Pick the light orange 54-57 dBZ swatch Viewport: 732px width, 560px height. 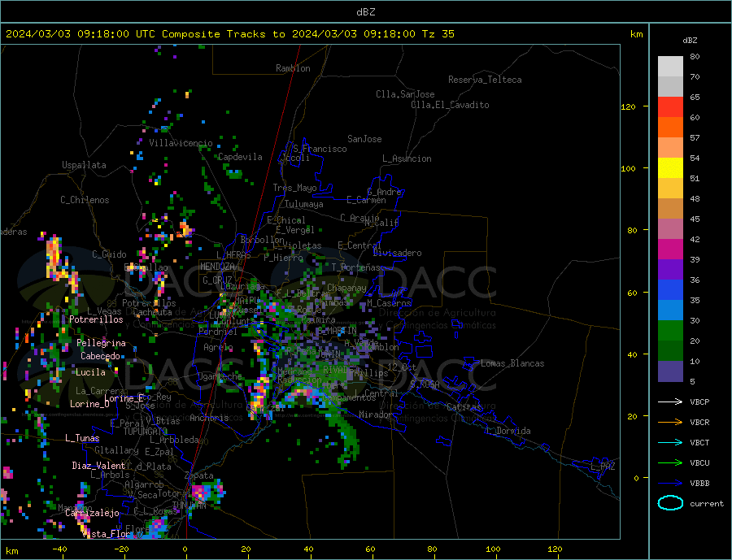pyautogui.click(x=670, y=148)
